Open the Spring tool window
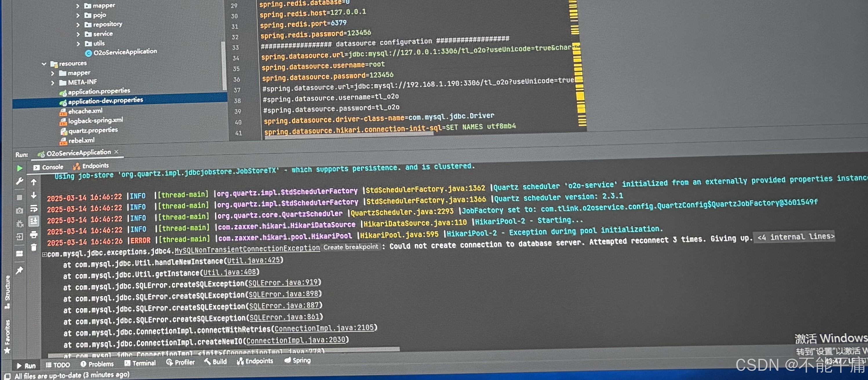The width and height of the screenshot is (868, 380). 298,361
